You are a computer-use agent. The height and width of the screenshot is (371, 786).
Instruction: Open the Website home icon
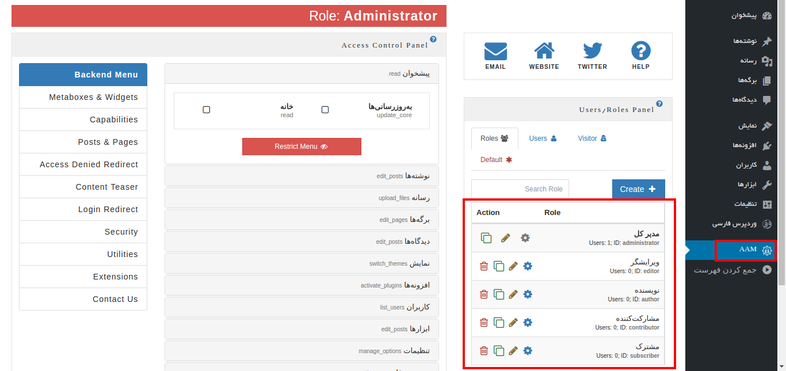[544, 51]
